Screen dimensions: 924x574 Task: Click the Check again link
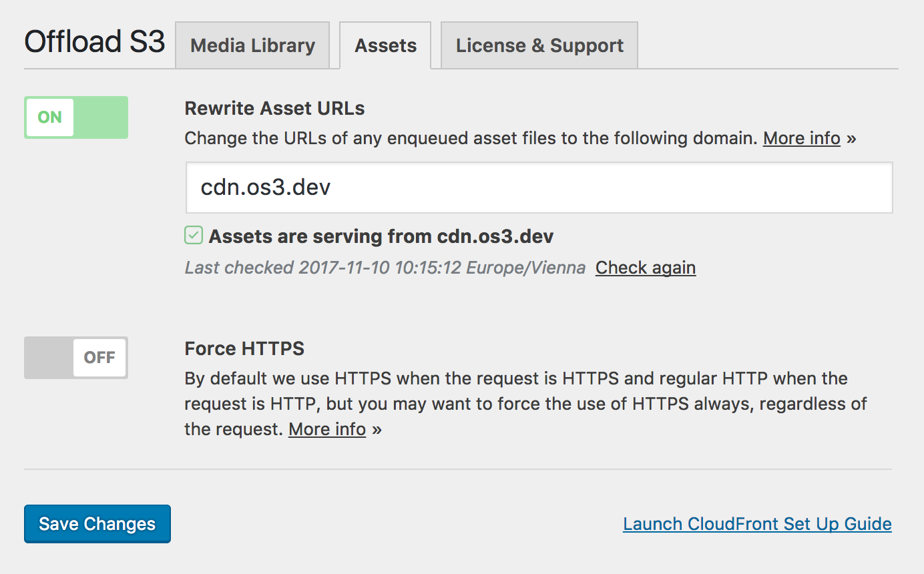(646, 268)
